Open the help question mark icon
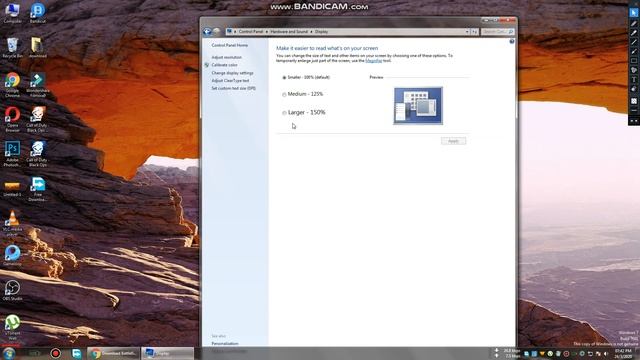 [512, 42]
